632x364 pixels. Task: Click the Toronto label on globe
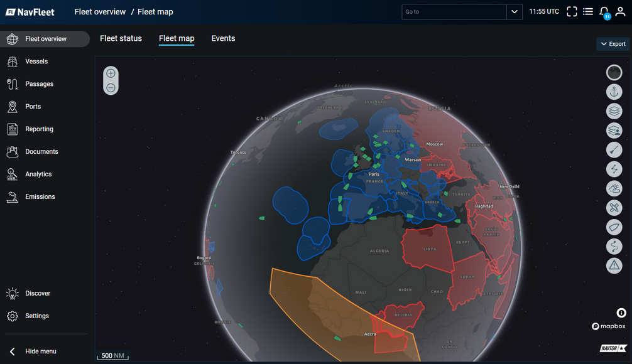238,153
